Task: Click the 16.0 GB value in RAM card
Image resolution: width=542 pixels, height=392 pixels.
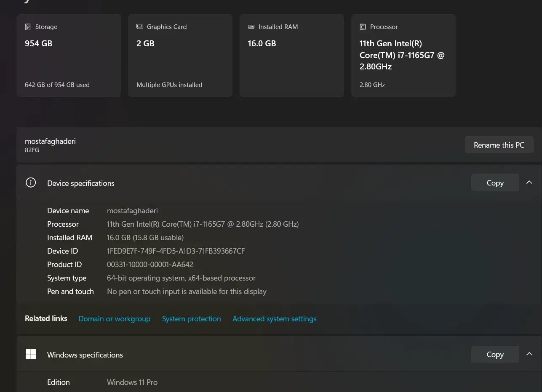Action: [262, 43]
